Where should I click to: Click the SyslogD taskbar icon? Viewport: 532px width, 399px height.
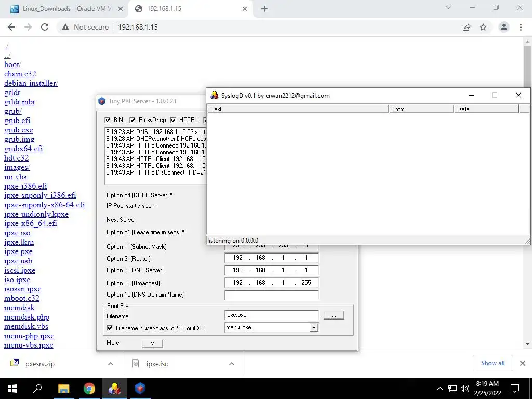[115, 389]
